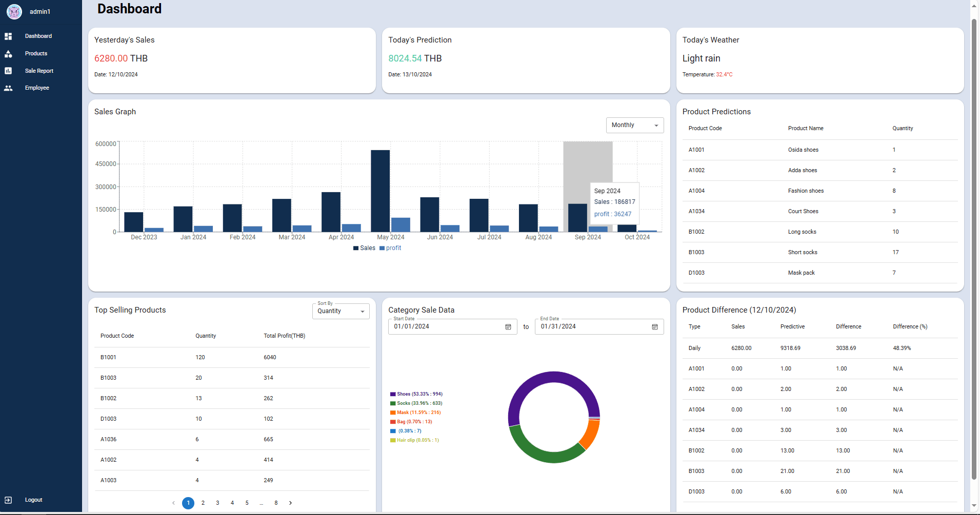The width and height of the screenshot is (980, 515).
Task: Go to the next page arrow
Action: tap(291, 503)
